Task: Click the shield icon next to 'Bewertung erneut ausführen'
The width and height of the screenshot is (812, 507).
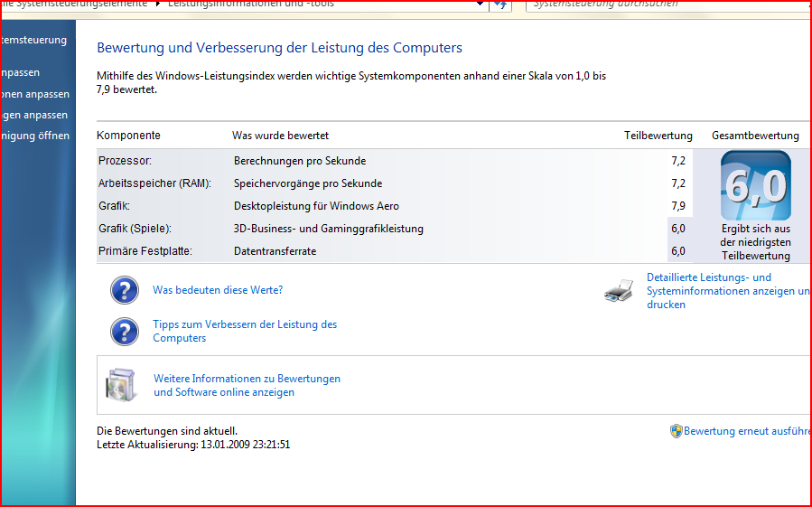Action: [676, 431]
